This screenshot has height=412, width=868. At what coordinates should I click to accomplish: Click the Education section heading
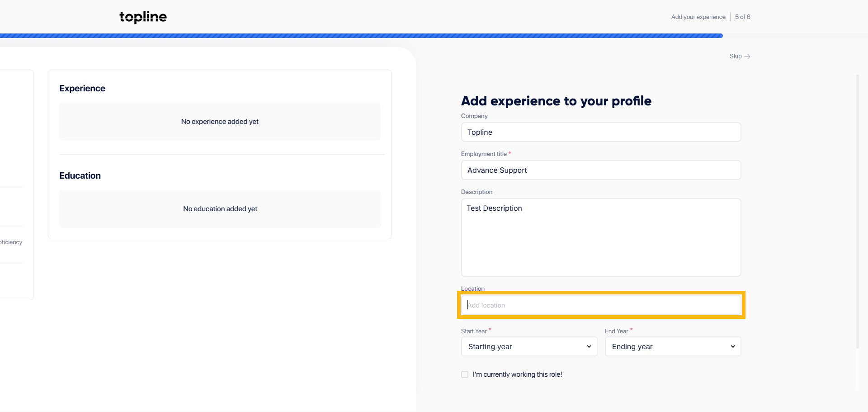(80, 176)
